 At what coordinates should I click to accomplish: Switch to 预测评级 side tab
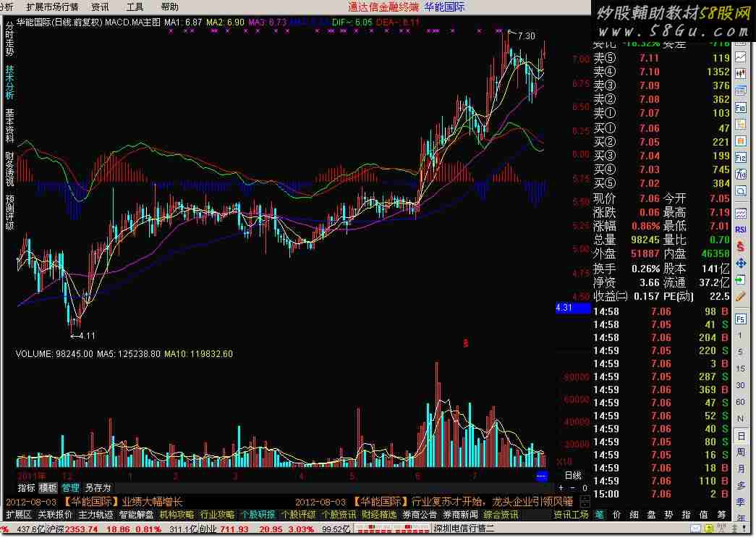tap(9, 212)
